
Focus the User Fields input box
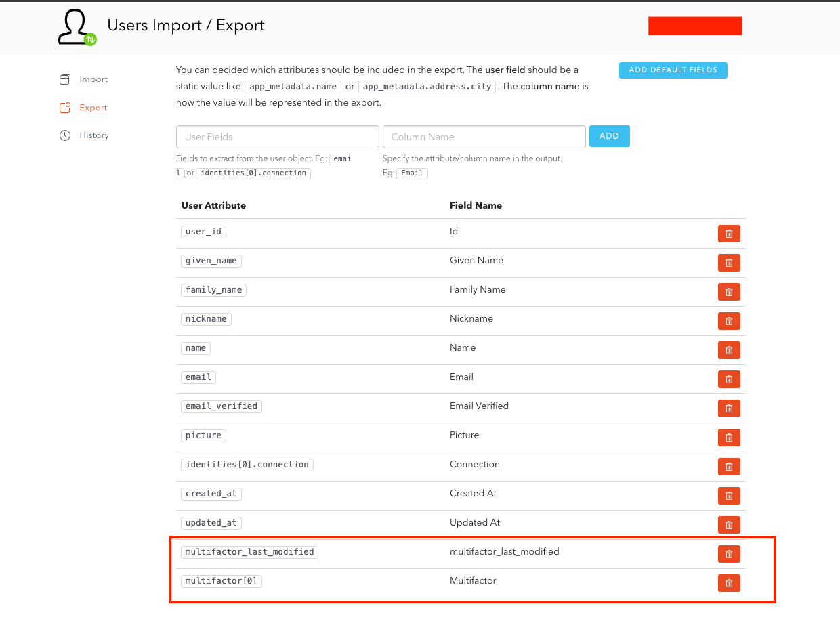pyautogui.click(x=277, y=136)
